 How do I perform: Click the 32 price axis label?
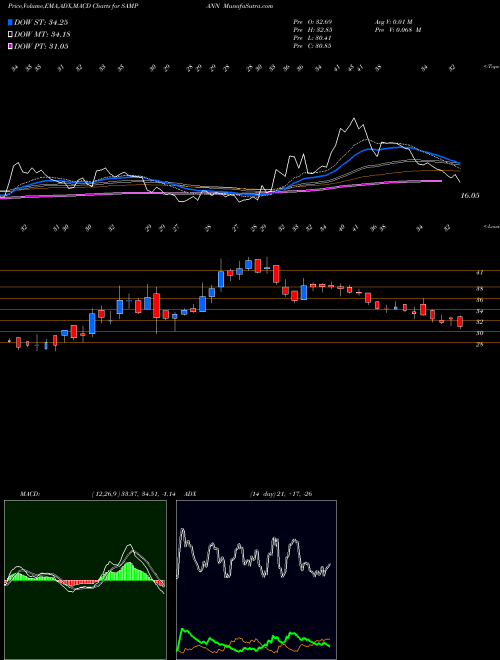pos(479,322)
